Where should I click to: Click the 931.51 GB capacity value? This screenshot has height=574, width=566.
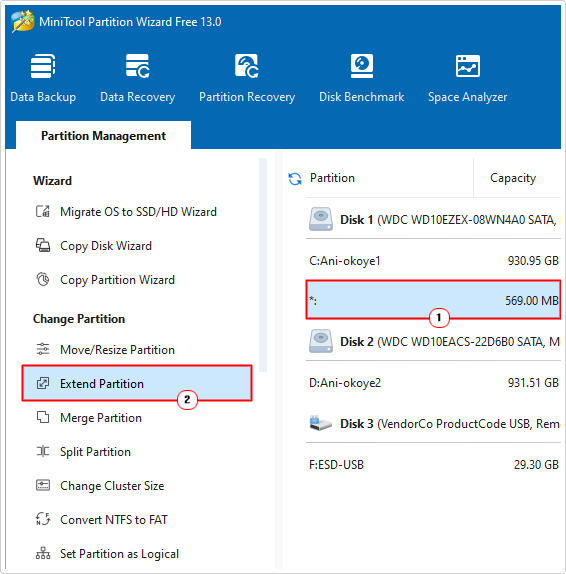click(533, 383)
